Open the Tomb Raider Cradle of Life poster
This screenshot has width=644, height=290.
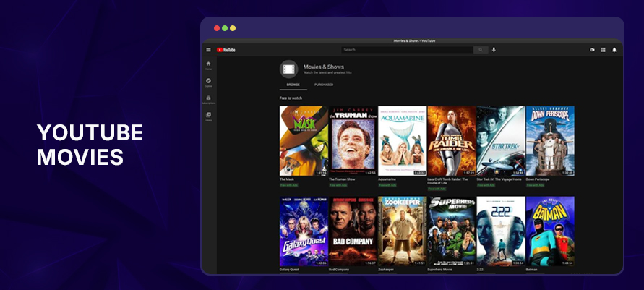(x=451, y=141)
